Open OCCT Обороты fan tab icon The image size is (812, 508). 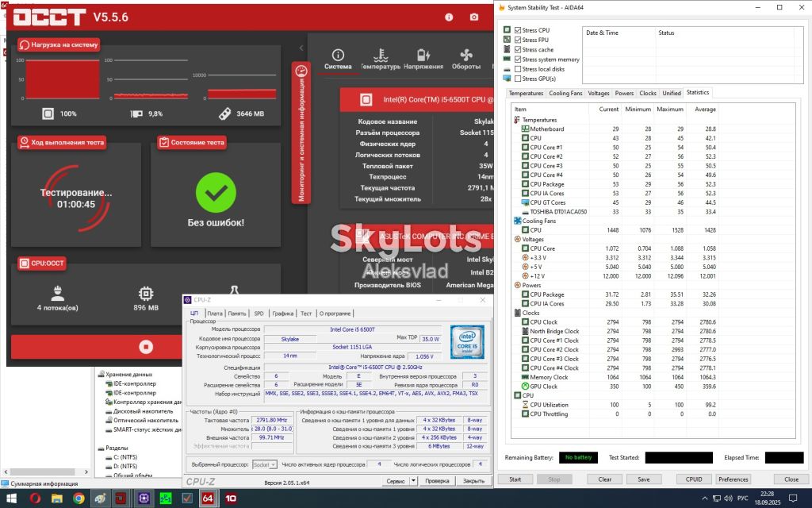click(x=465, y=55)
